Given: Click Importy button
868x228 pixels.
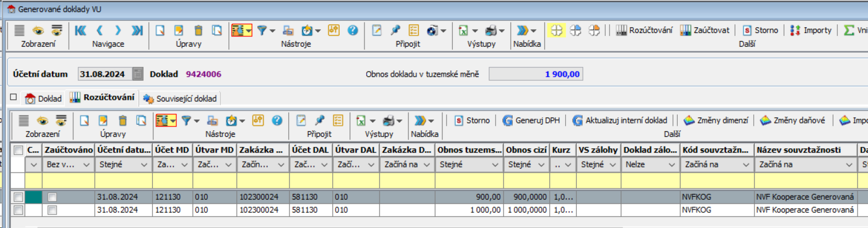Looking at the screenshot, I should point(811,31).
